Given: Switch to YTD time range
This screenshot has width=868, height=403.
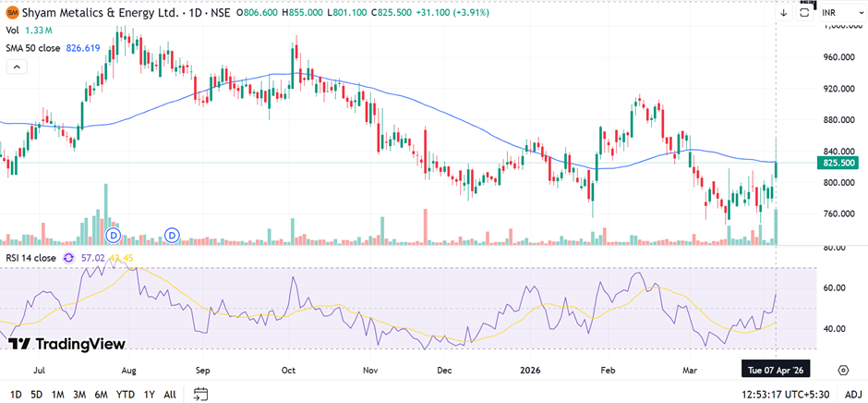Looking at the screenshot, I should [126, 395].
